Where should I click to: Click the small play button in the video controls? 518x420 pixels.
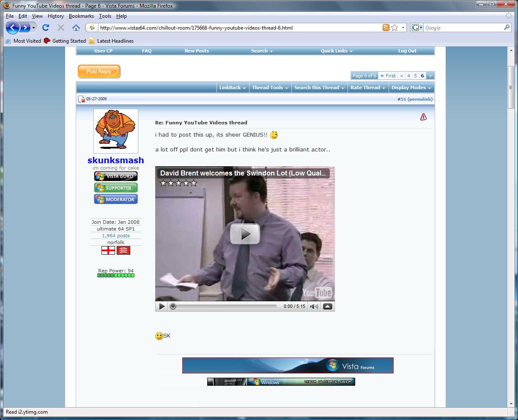[x=162, y=306]
